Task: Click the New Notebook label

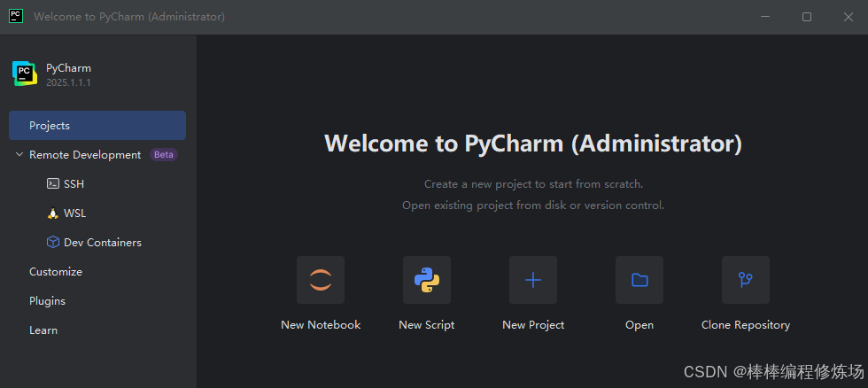Action: [321, 325]
